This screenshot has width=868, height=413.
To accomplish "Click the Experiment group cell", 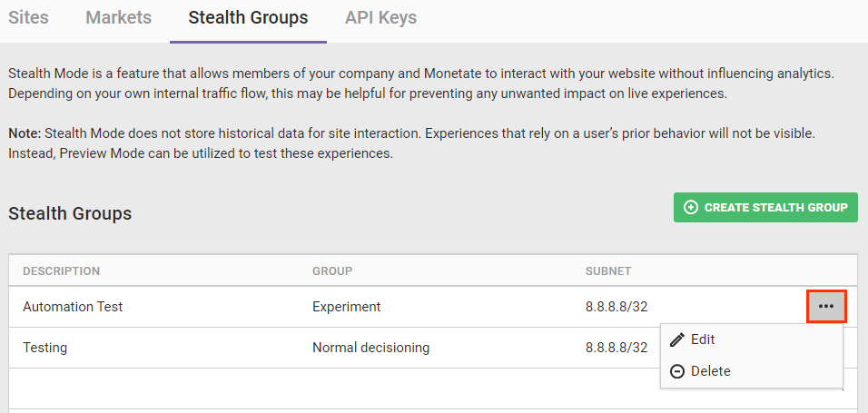I will click(x=347, y=307).
